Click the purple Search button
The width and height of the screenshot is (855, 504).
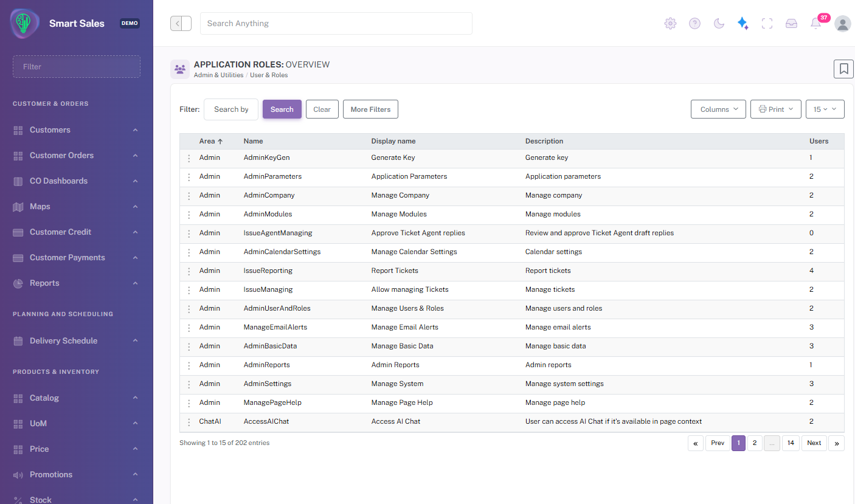282,109
